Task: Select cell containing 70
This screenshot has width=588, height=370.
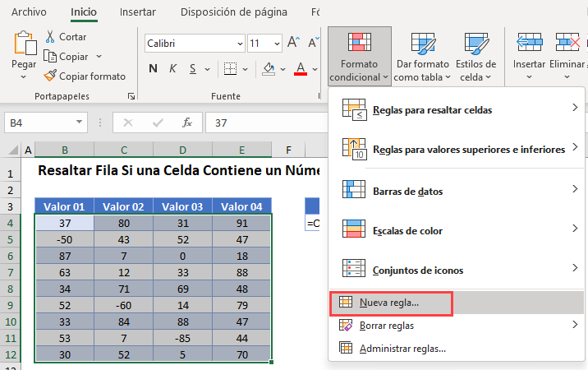Action: click(241, 354)
